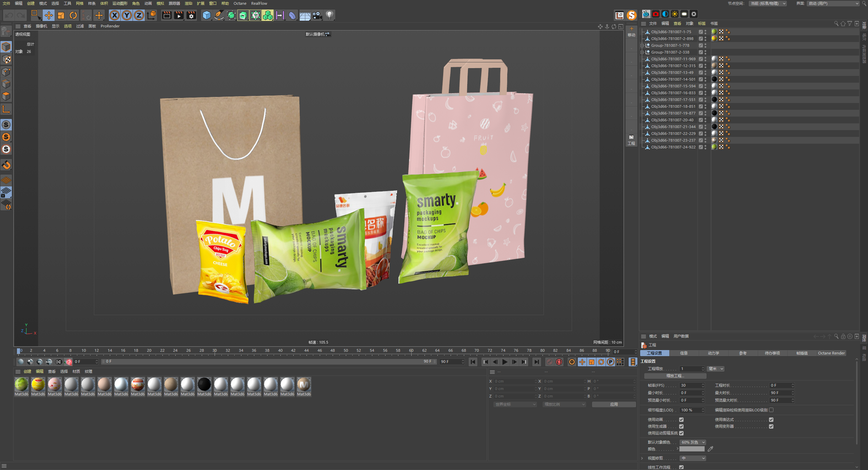This screenshot has width=868, height=470.
Task: Select the Rotate tool
Action: point(73,15)
